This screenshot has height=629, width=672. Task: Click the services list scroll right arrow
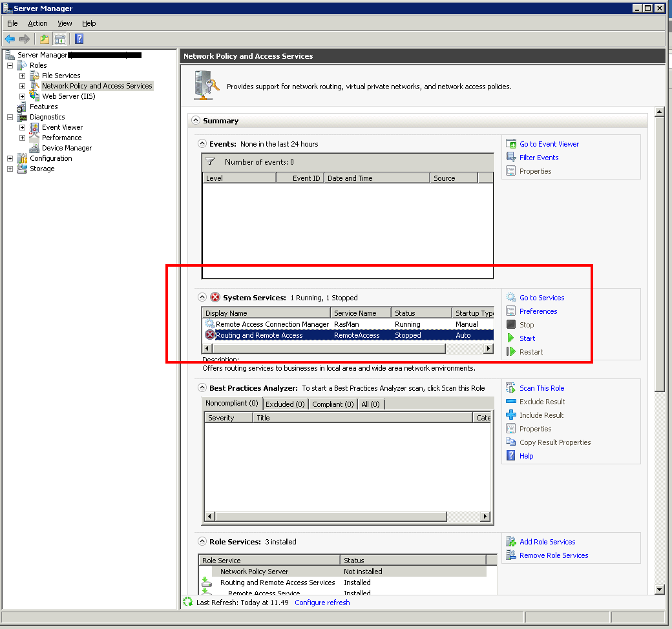488,348
